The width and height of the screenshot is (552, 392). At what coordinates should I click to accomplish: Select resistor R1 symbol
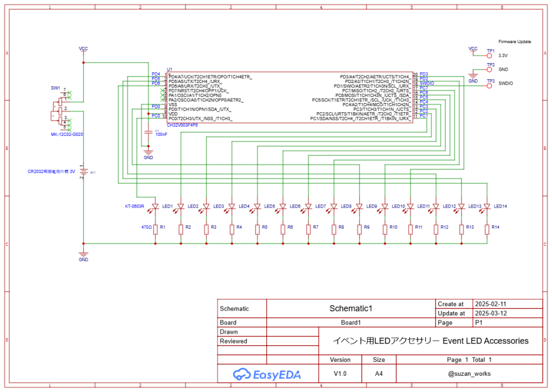[155, 230]
